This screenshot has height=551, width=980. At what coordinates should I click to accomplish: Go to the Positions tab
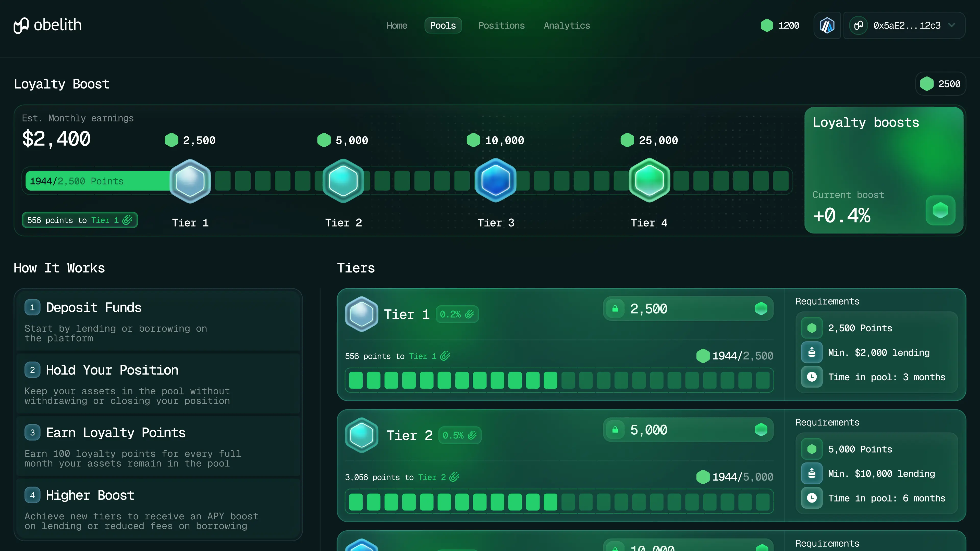(501, 26)
